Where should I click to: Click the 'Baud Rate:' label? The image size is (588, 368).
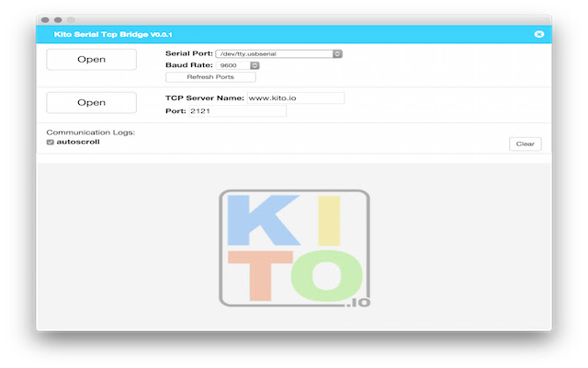click(189, 65)
